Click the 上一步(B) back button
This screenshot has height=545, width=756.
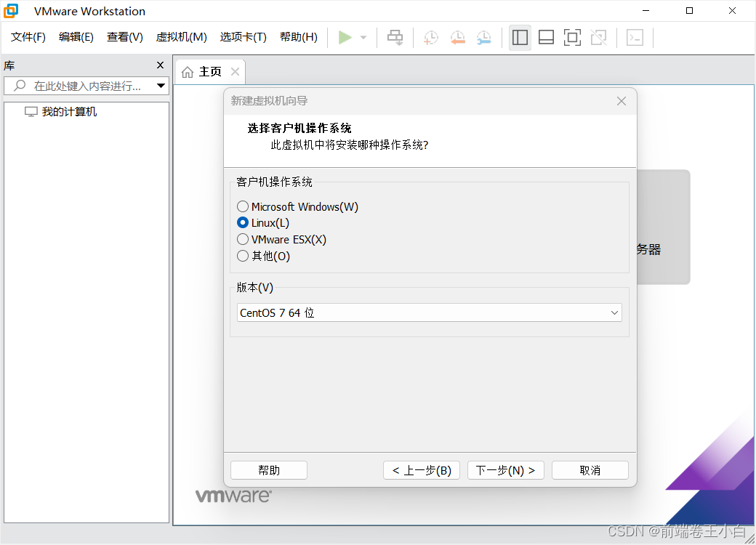pyautogui.click(x=422, y=470)
